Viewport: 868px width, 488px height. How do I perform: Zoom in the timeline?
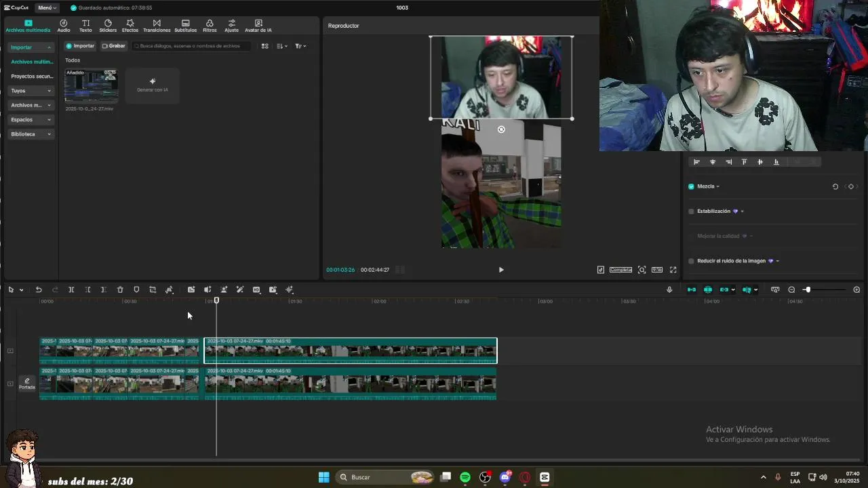point(856,290)
